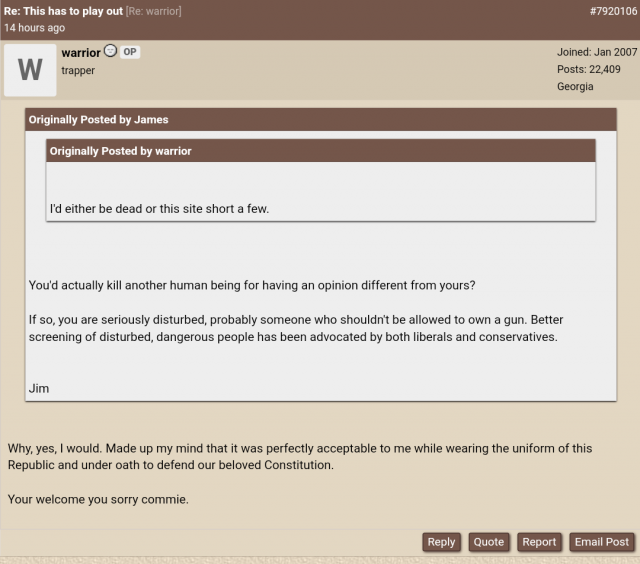The height and width of the screenshot is (564, 640).
Task: Click the Quote button
Action: tap(489, 542)
